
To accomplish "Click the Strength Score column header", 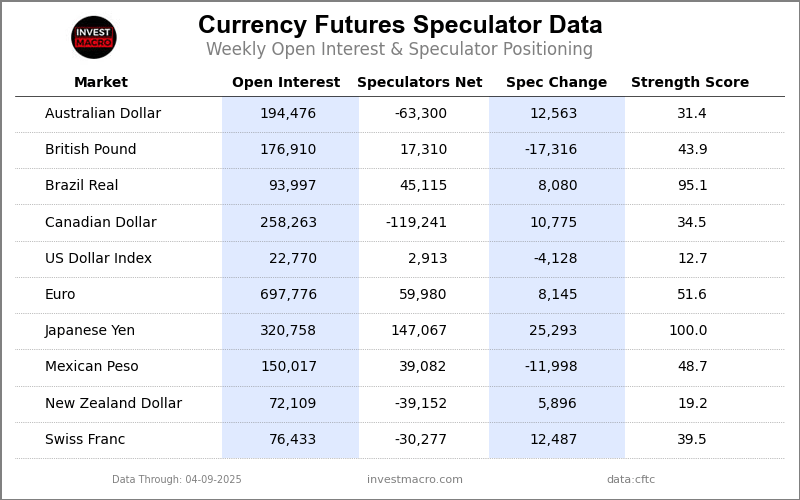I will click(690, 83).
